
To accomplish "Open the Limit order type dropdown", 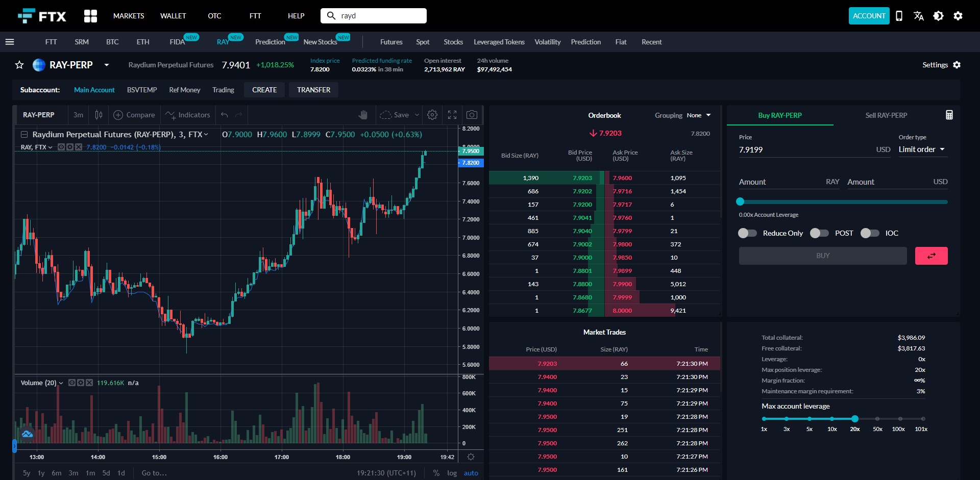I will 922,149.
